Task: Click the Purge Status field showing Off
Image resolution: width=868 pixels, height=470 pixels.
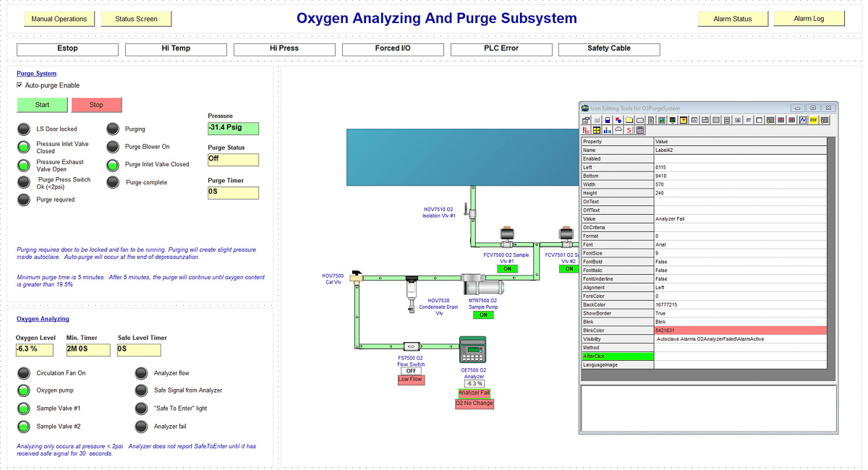Action: [x=233, y=160]
